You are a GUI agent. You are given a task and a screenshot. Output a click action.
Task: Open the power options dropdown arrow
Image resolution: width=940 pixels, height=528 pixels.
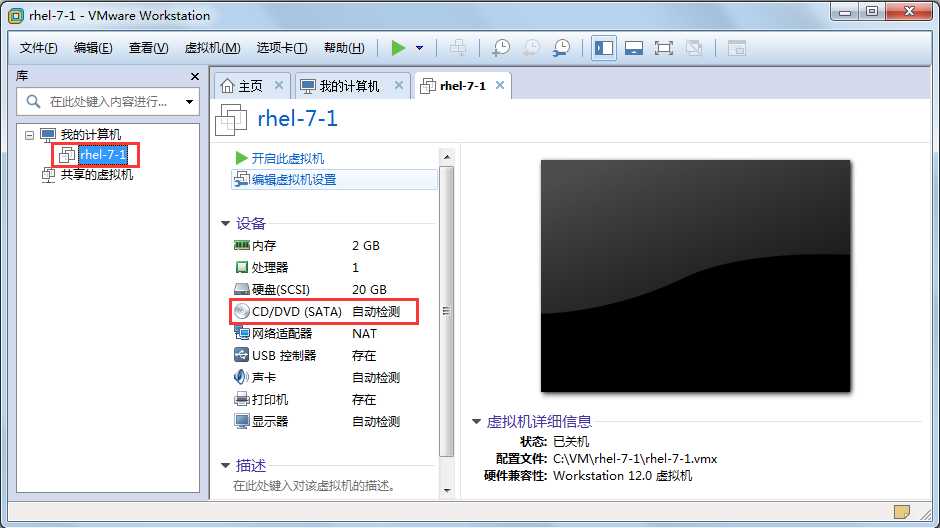click(x=420, y=47)
